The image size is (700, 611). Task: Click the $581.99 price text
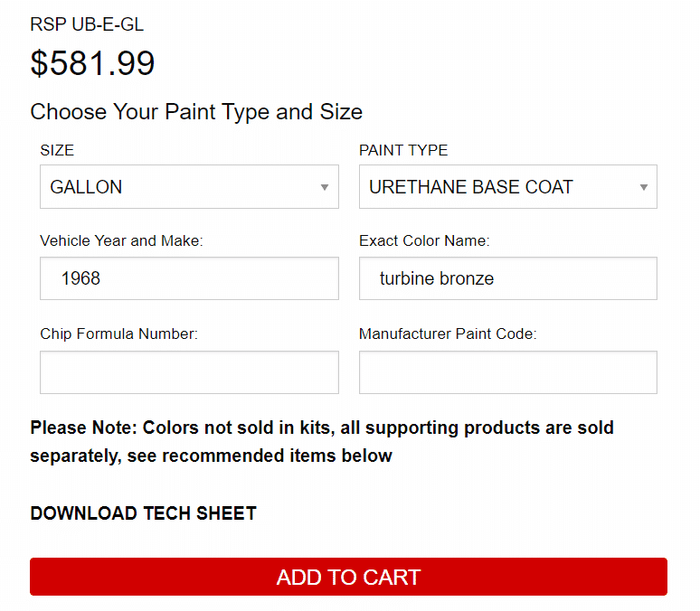92,63
